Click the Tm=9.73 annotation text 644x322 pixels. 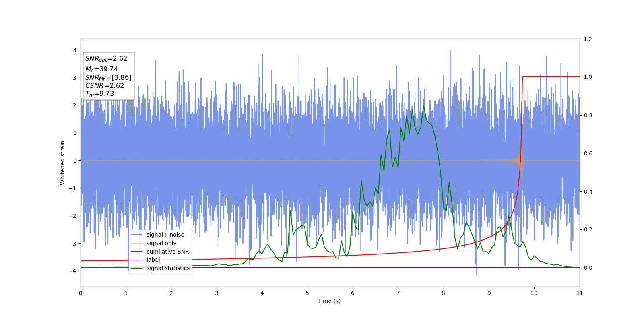99,94
